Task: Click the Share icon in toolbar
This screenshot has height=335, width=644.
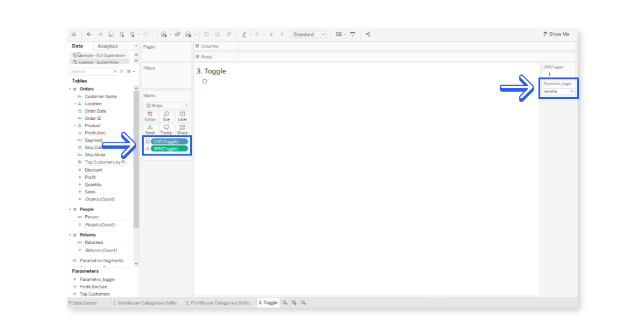Action: [x=368, y=35]
